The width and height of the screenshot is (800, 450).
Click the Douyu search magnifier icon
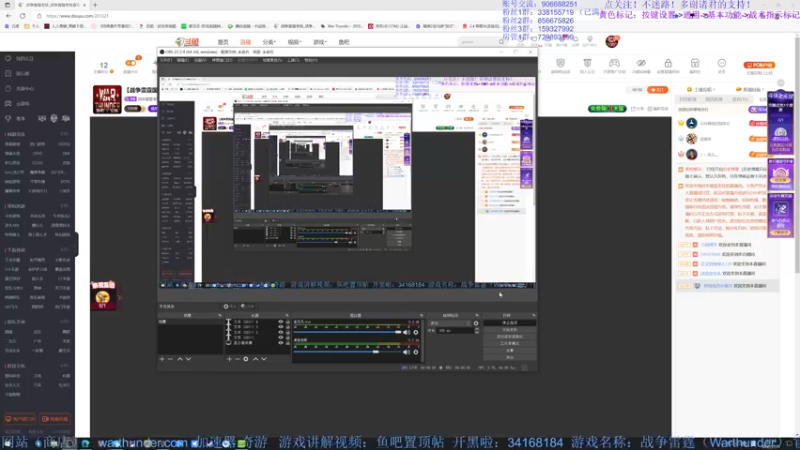tap(502, 42)
